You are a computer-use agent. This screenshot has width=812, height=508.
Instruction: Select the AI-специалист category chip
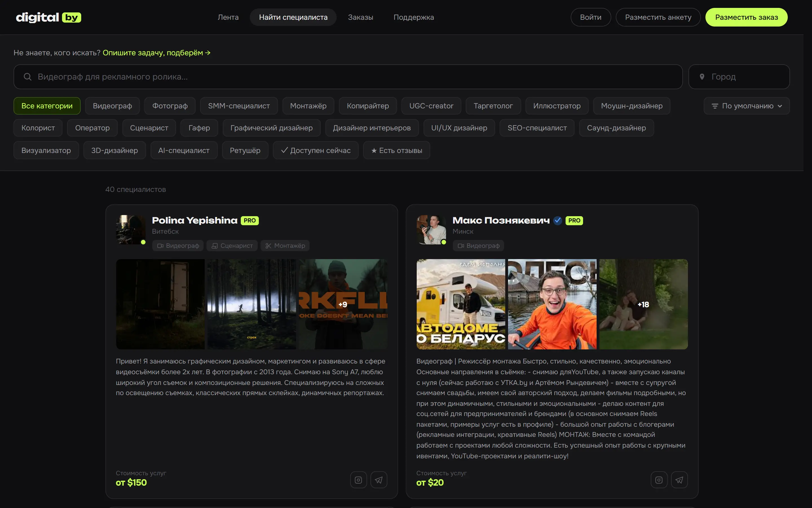(x=184, y=150)
